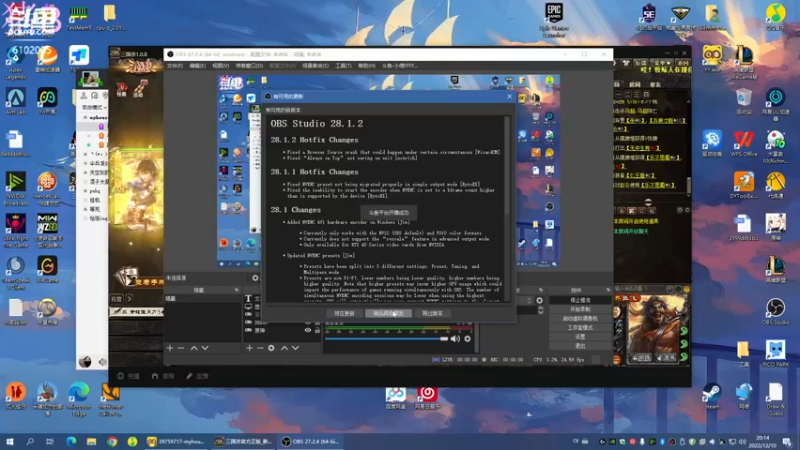
Task: Open the 文件(F) menu in OBS
Action: 174,66
